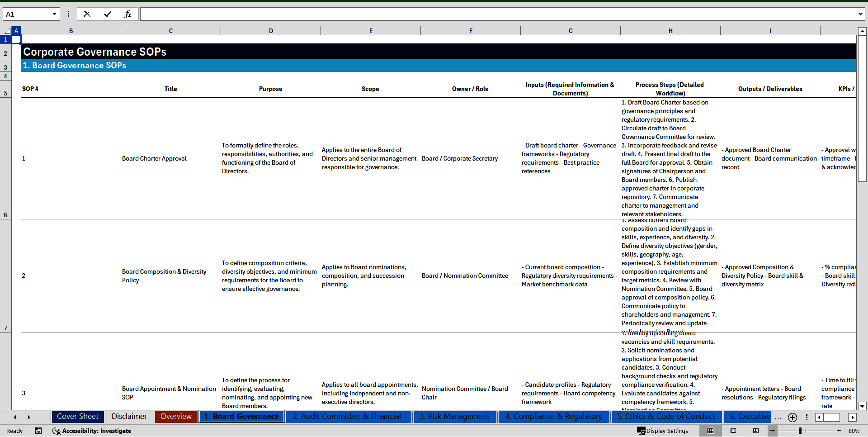The width and height of the screenshot is (868, 437).
Task: Switch to the Cover Sheet tab
Action: point(77,417)
